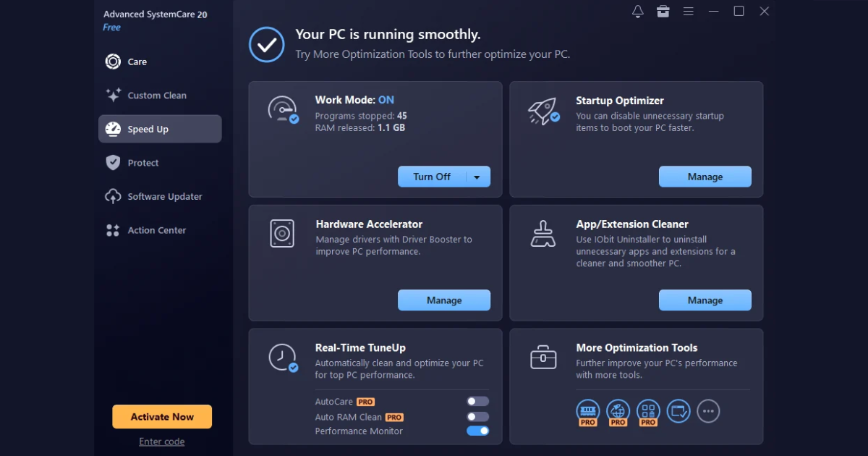
Task: Click the More Optimization Tools card's toolbox icon
Action: coord(543,357)
